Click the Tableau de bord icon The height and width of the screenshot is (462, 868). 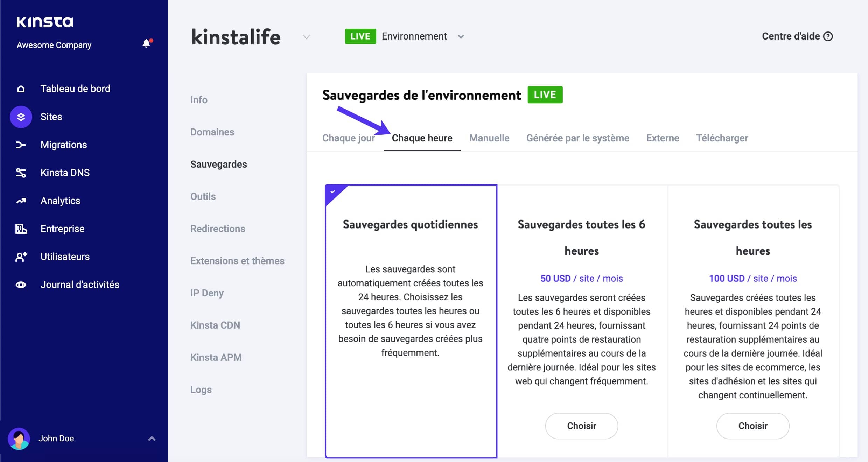tap(21, 89)
